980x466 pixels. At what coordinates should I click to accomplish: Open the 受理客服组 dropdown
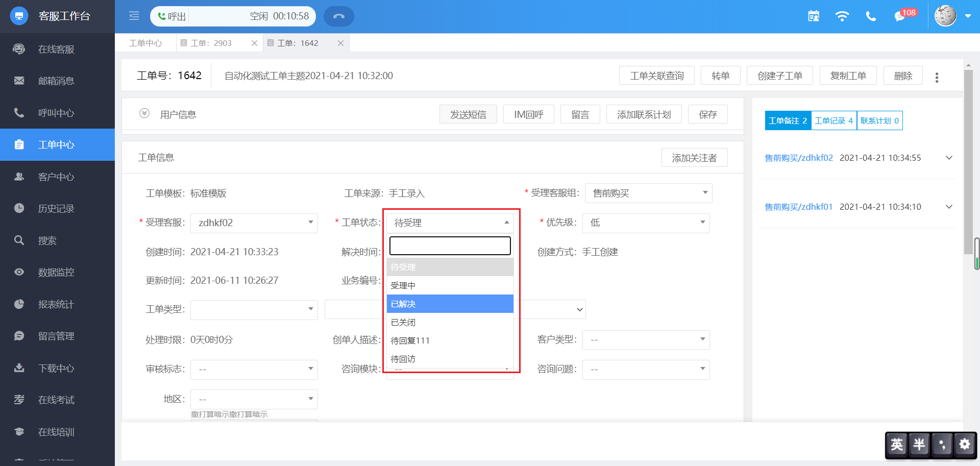tap(648, 193)
